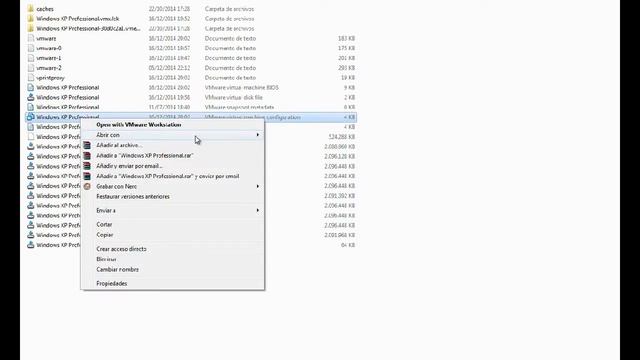Click the 2.088.960 KB size value
This screenshot has width=640, height=360.
coord(340,147)
